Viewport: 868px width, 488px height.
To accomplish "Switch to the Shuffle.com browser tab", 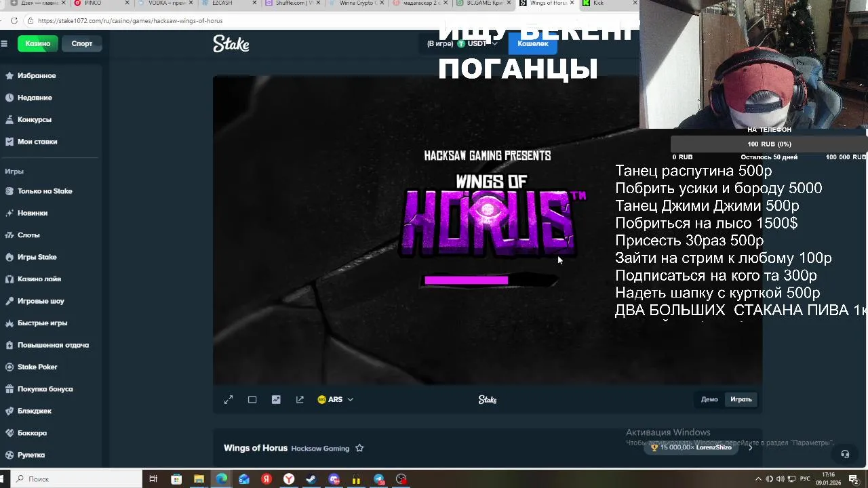I will (x=293, y=3).
